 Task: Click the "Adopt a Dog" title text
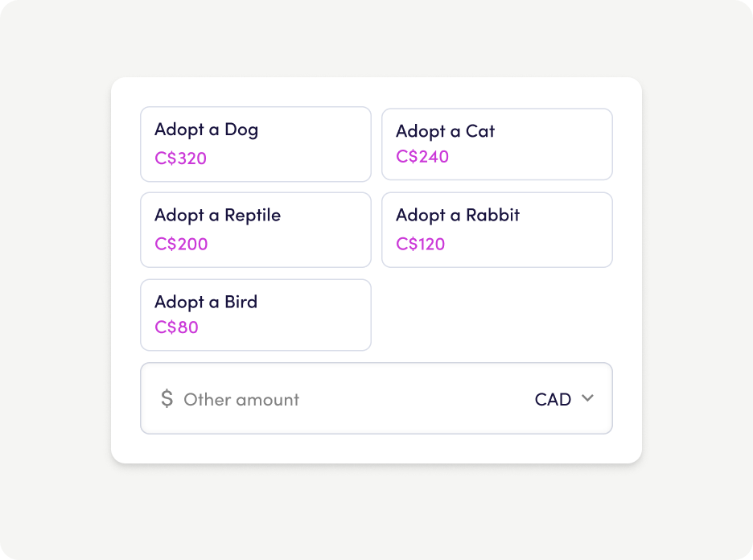207,130
